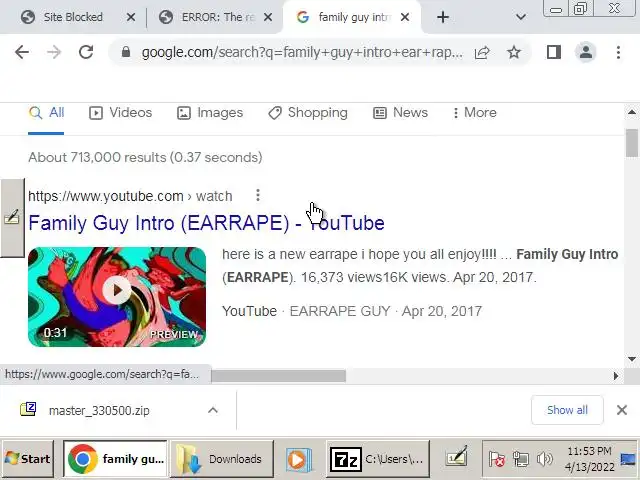Click the pen icon on the side tab
Image resolution: width=640 pixels, height=480 pixels.
pos(12,217)
